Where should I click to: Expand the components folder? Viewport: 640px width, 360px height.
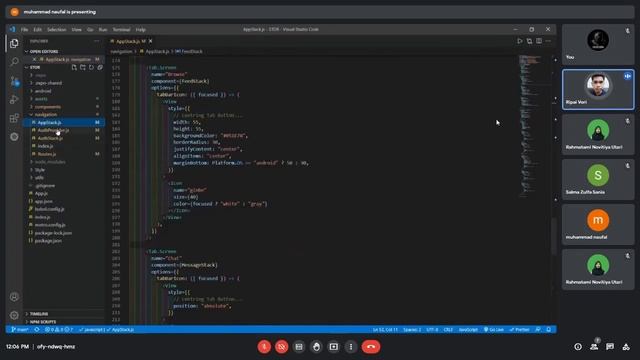coord(64,107)
